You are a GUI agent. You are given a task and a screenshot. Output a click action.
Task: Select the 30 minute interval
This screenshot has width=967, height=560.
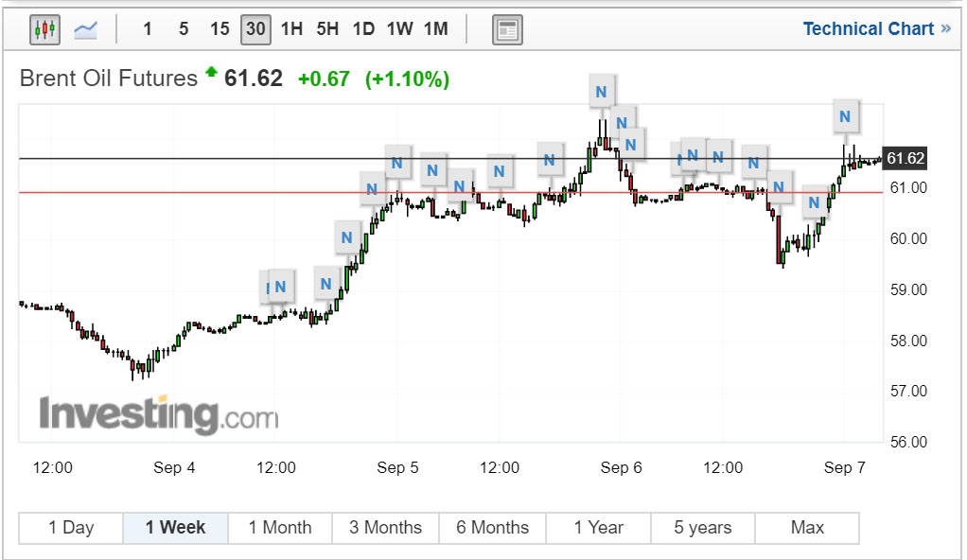[x=255, y=29]
